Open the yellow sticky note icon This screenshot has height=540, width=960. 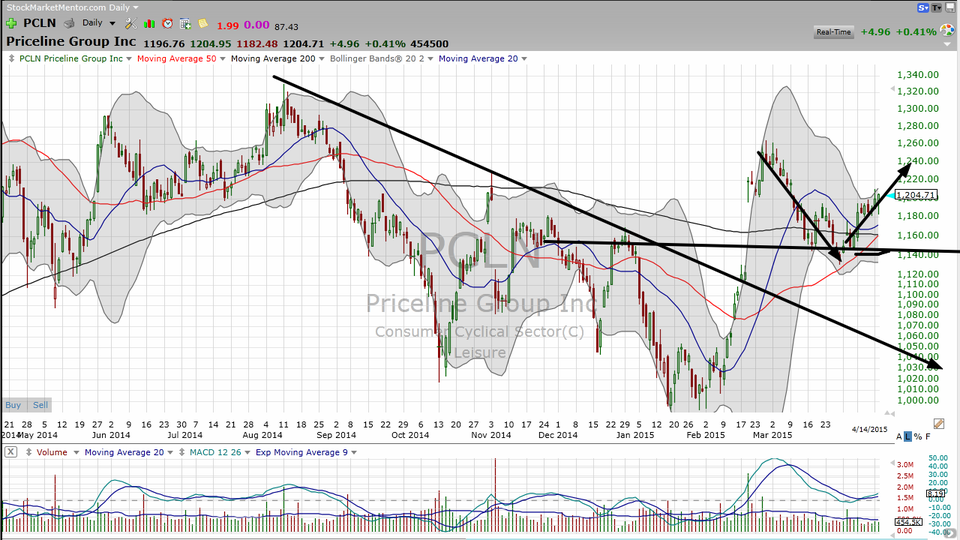[x=203, y=23]
